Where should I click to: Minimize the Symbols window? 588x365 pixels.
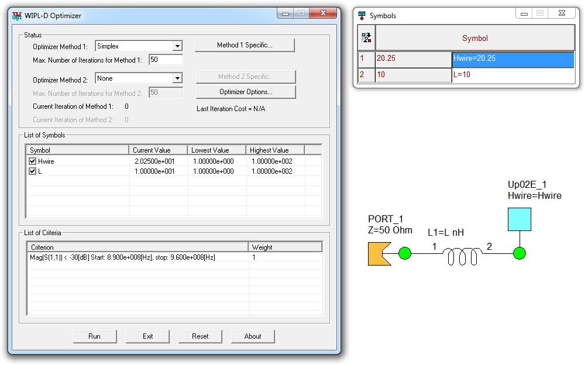coord(524,13)
